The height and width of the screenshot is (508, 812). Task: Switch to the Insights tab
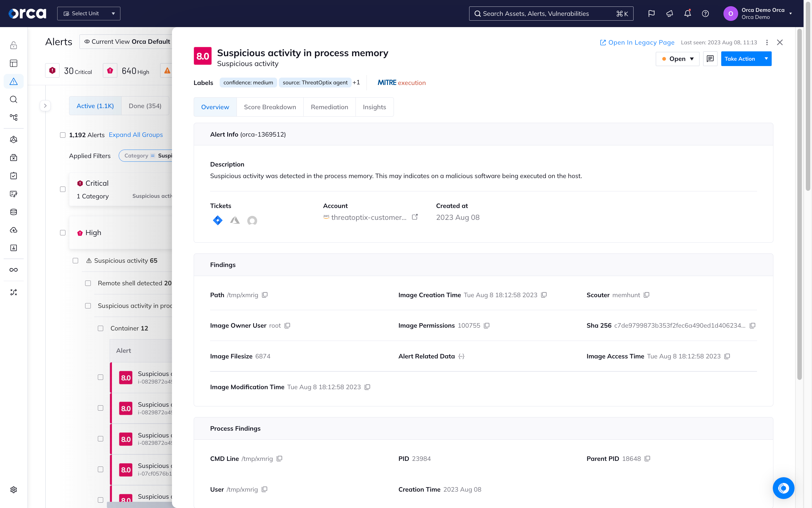click(374, 107)
